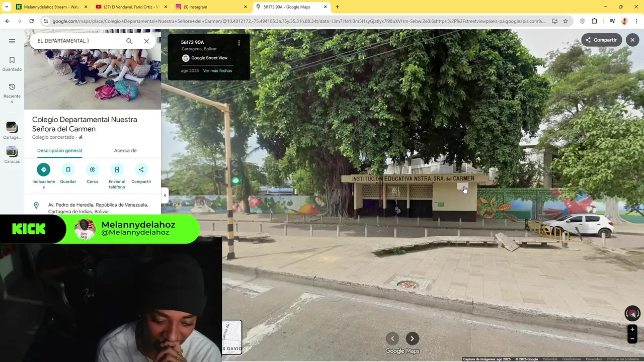Viewport: 644px width, 362px height.
Task: Click the shield icon in browser toolbar
Action: pyautogui.click(x=583, y=21)
